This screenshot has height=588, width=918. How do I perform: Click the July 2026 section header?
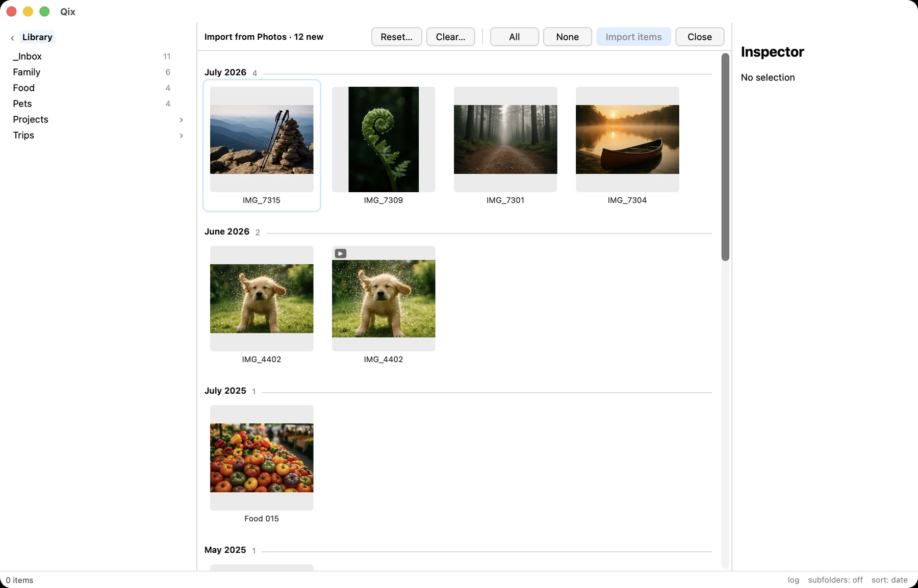pos(225,72)
